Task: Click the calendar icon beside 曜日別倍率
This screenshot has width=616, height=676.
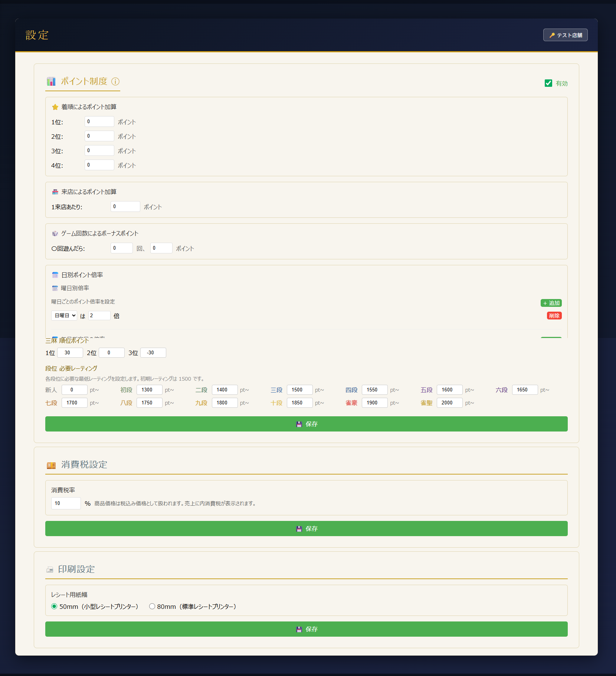Action: pyautogui.click(x=55, y=288)
